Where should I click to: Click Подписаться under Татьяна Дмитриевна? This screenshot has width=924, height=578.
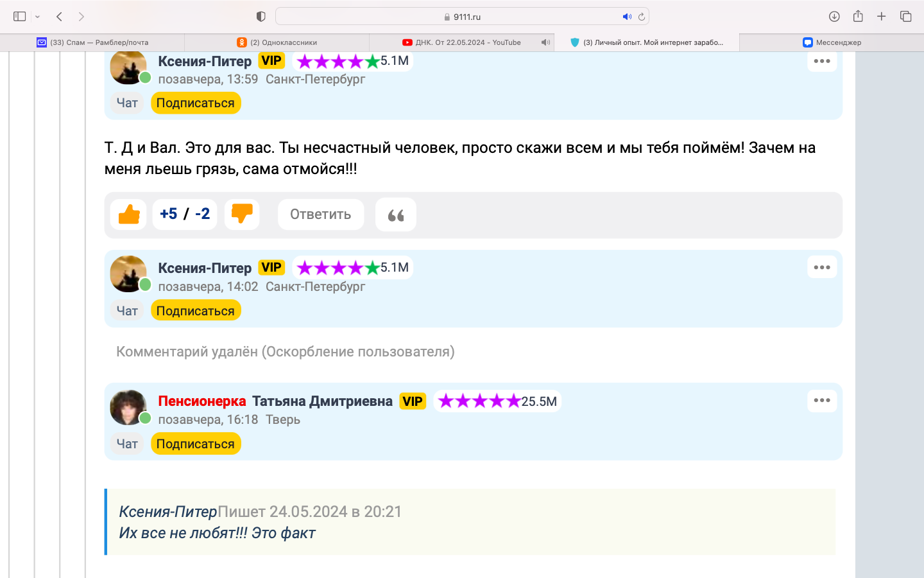(196, 444)
